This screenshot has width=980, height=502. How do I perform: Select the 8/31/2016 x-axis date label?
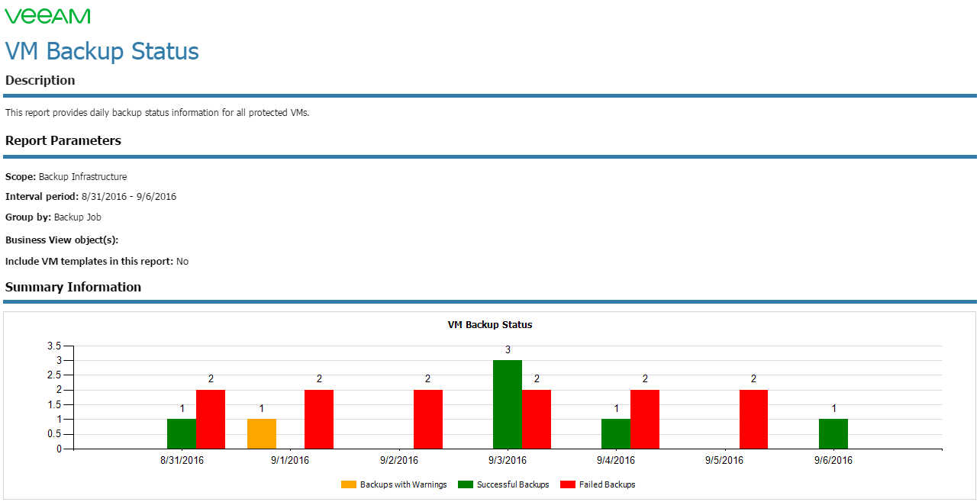(182, 460)
